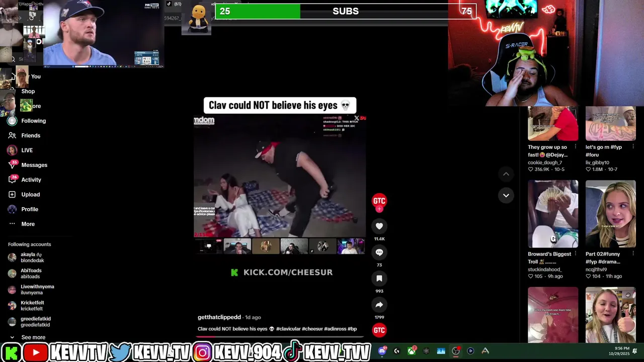
Task: Click cookie_dough_7 username
Action: 545,162
